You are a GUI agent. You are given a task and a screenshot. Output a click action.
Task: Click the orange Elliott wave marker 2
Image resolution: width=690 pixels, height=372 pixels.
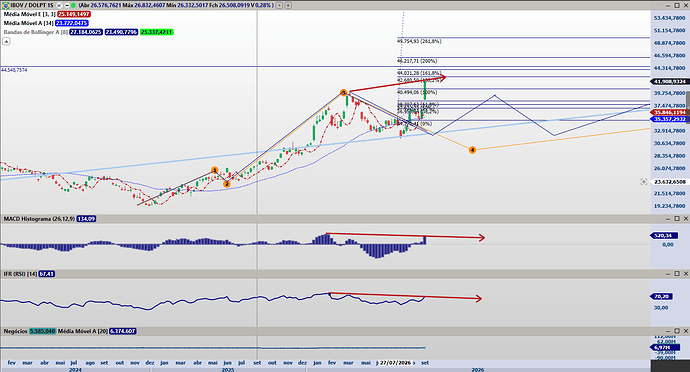[227, 184]
